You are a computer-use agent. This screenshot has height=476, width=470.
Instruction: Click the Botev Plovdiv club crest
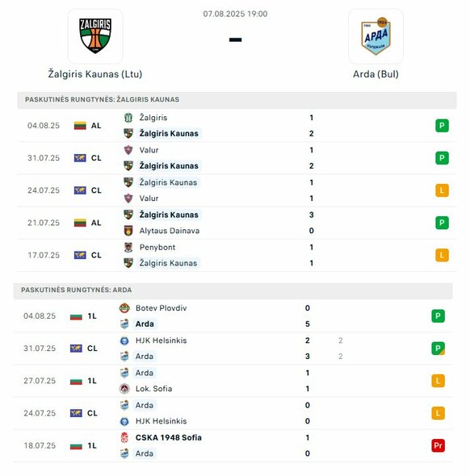(x=124, y=308)
